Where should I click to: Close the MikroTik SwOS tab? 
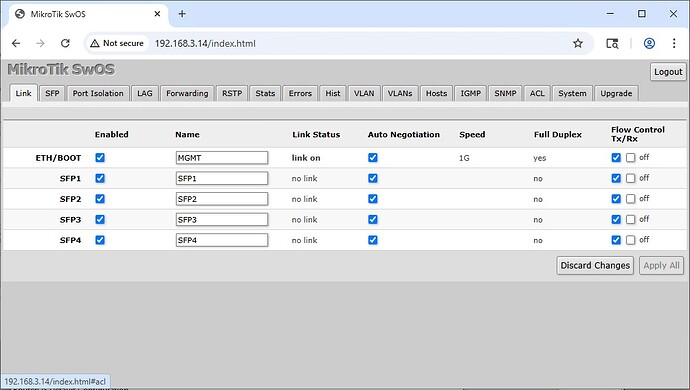coord(157,14)
